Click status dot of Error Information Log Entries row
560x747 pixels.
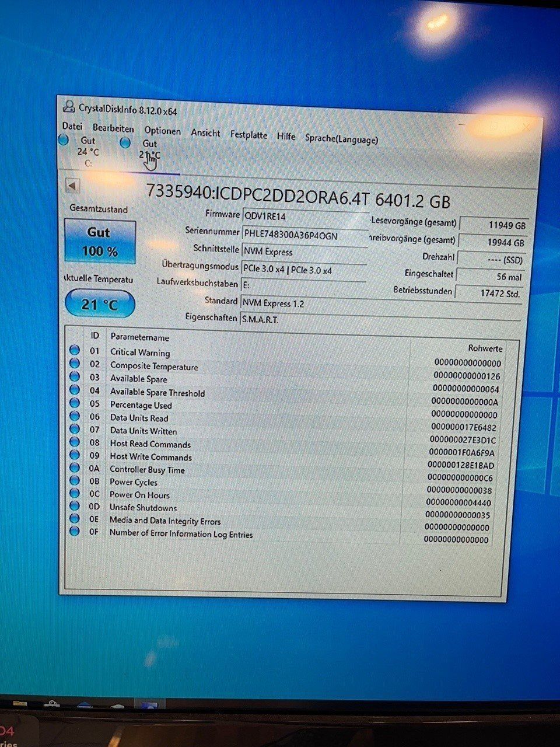coord(74,531)
